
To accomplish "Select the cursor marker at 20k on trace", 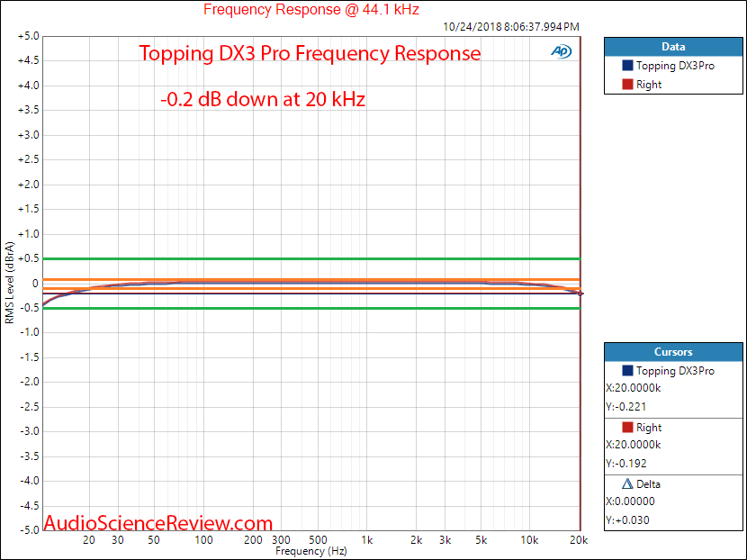I will (x=580, y=294).
